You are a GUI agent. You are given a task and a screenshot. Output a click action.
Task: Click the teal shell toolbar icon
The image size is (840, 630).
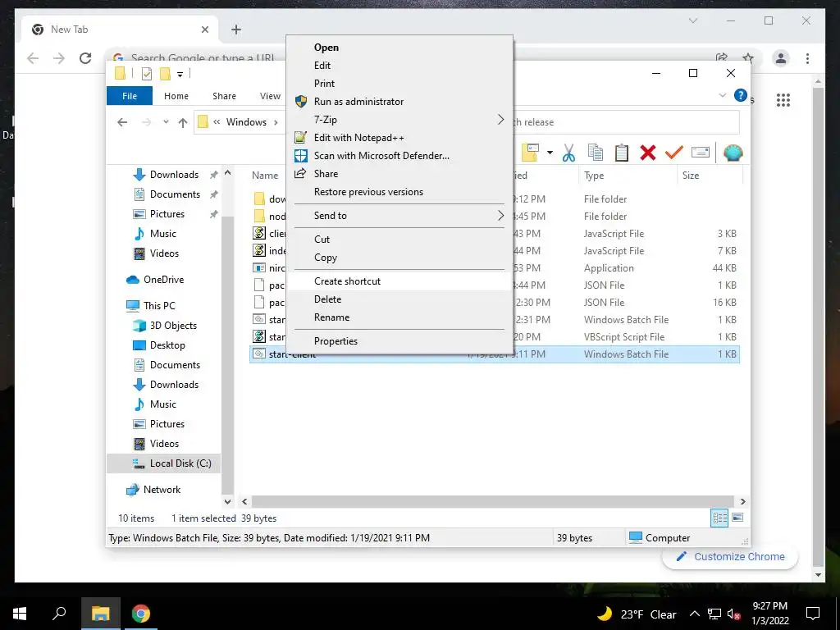pyautogui.click(x=733, y=153)
